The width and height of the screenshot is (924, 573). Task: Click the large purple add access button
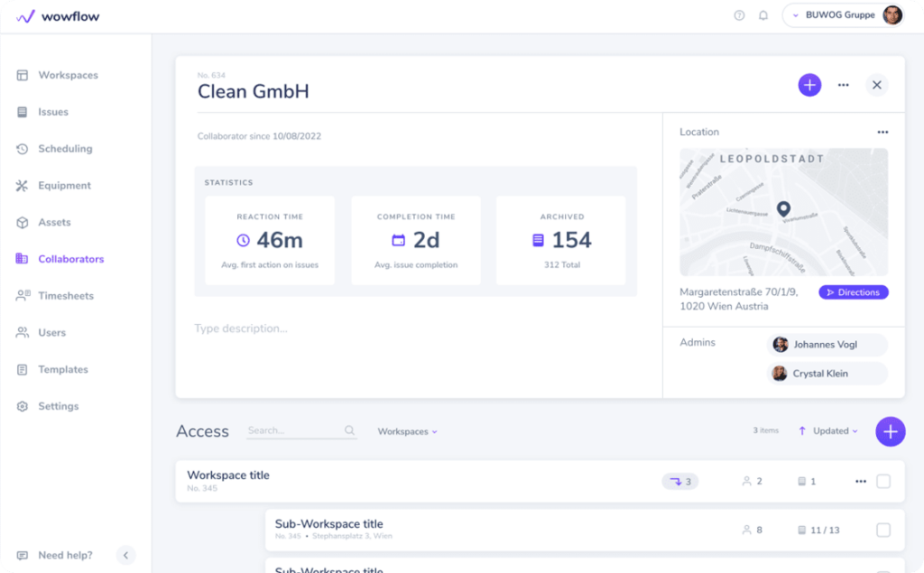(x=890, y=431)
